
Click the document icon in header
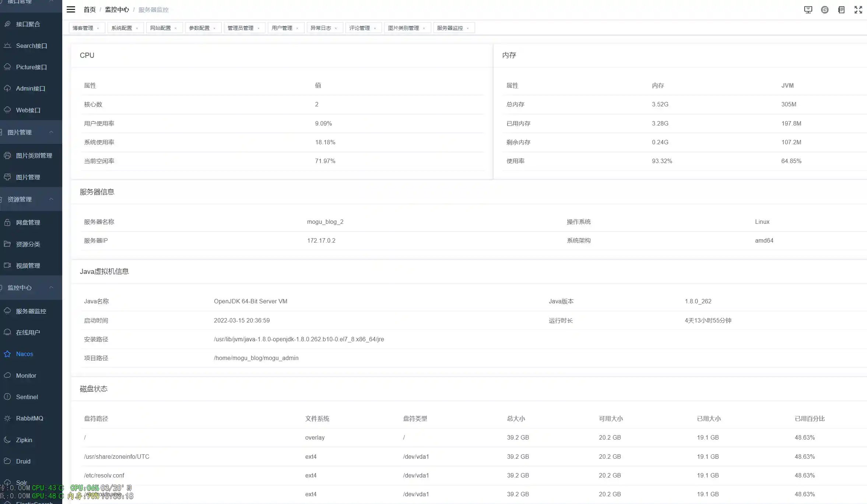(841, 10)
